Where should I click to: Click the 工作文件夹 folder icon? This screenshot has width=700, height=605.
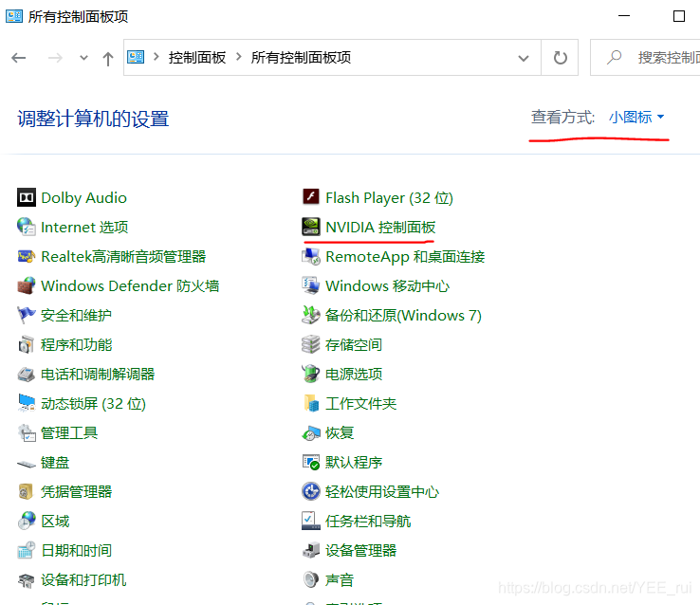[311, 403]
